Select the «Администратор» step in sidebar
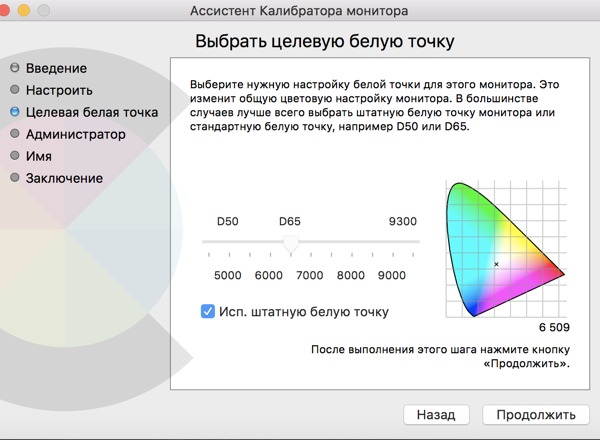This screenshot has height=440, width=600. [x=76, y=134]
